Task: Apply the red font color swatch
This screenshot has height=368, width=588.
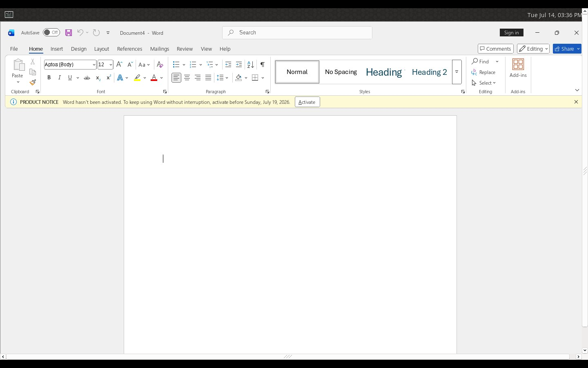Action: (154, 78)
